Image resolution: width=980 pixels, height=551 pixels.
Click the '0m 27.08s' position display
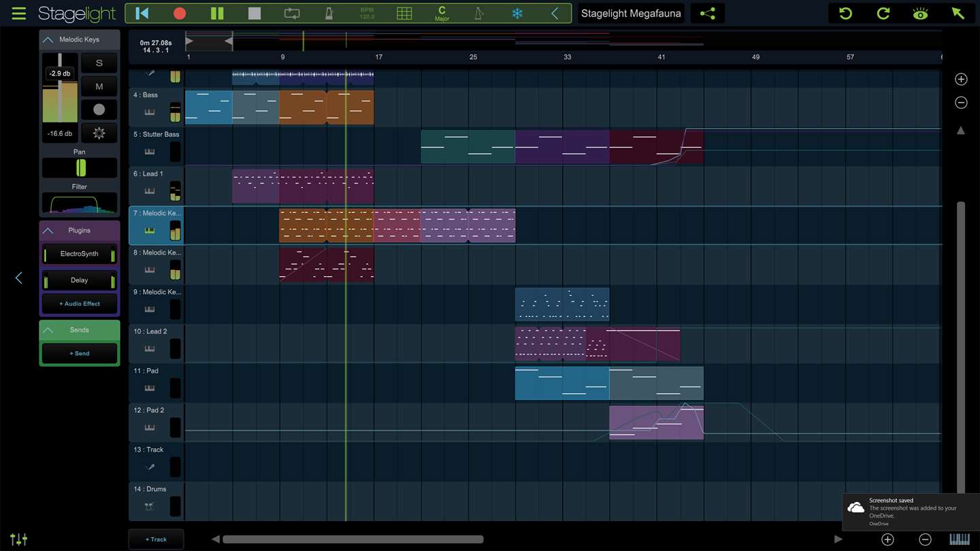[156, 43]
